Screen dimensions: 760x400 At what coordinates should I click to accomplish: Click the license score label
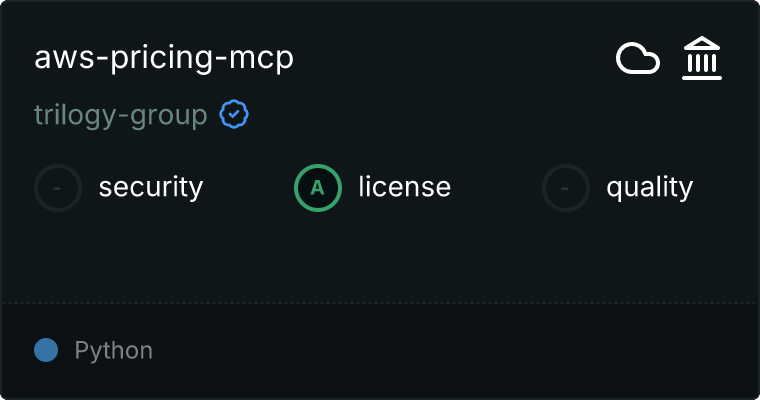click(x=405, y=187)
